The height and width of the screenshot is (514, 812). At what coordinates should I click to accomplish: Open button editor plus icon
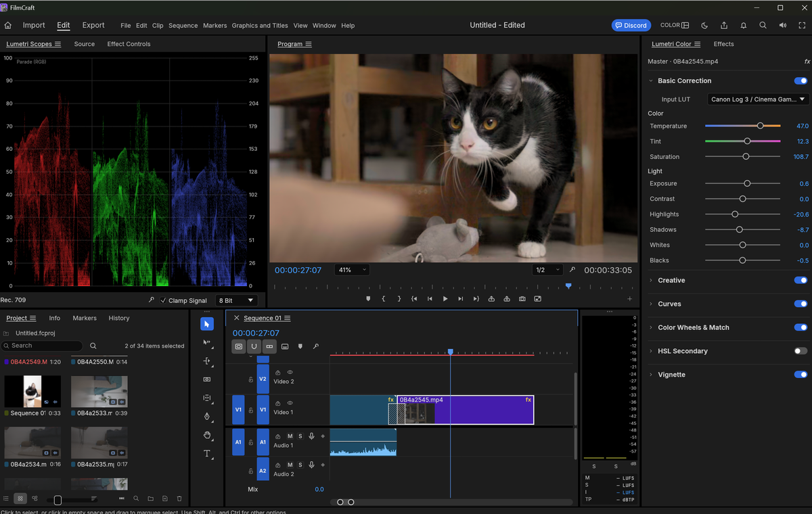[629, 298]
